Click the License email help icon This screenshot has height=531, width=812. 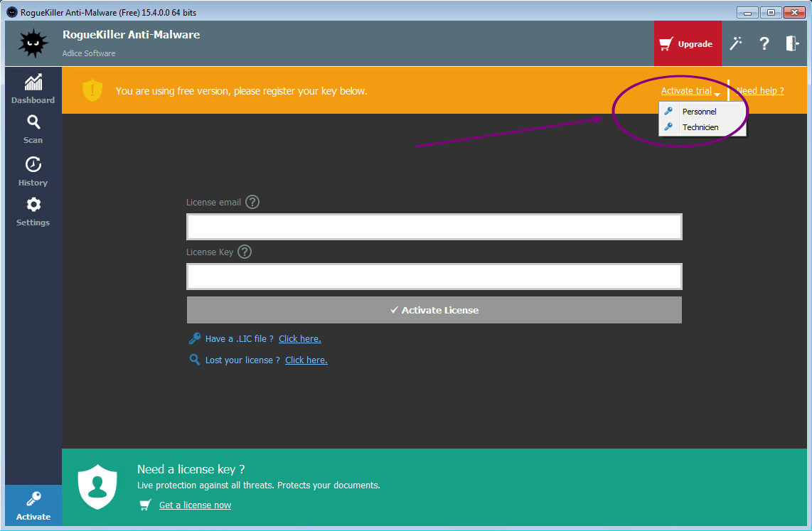[252, 202]
